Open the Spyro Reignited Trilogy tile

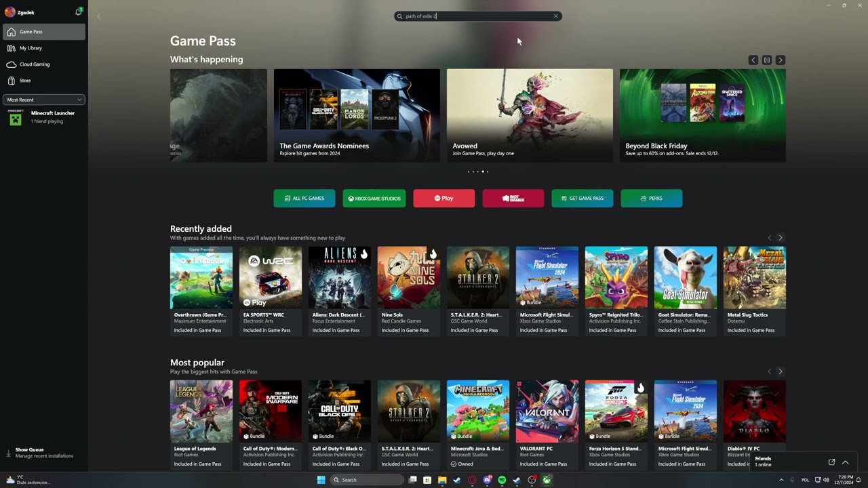(x=616, y=291)
